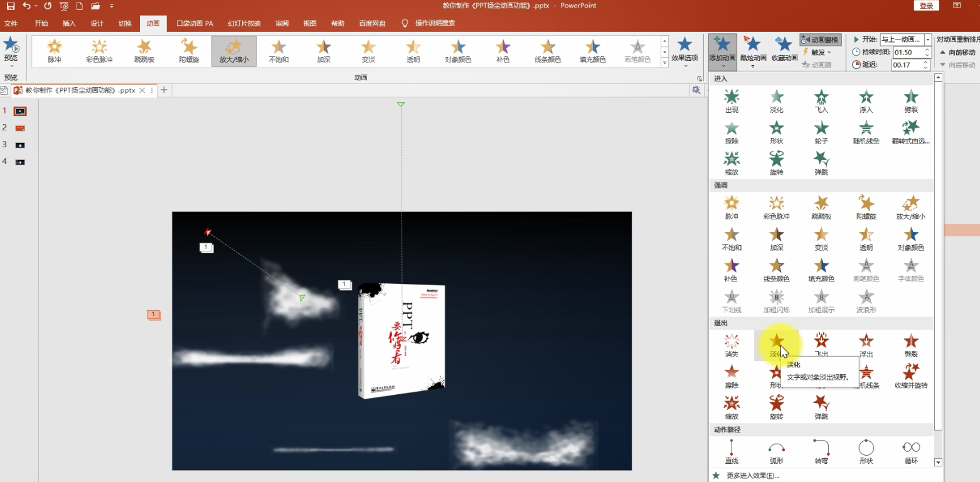This screenshot has height=482, width=980.
Task: Select 线条颜色 emphasis in dropdown panel
Action: [776, 270]
